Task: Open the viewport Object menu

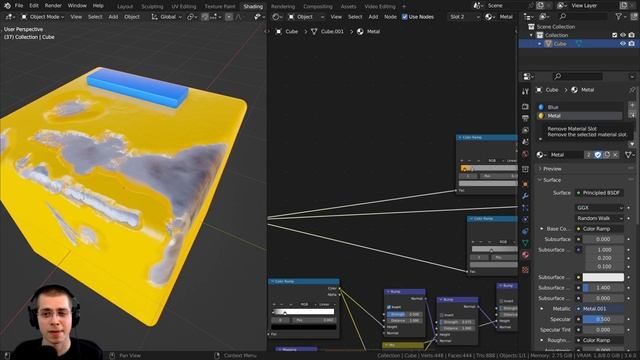Action: point(132,17)
